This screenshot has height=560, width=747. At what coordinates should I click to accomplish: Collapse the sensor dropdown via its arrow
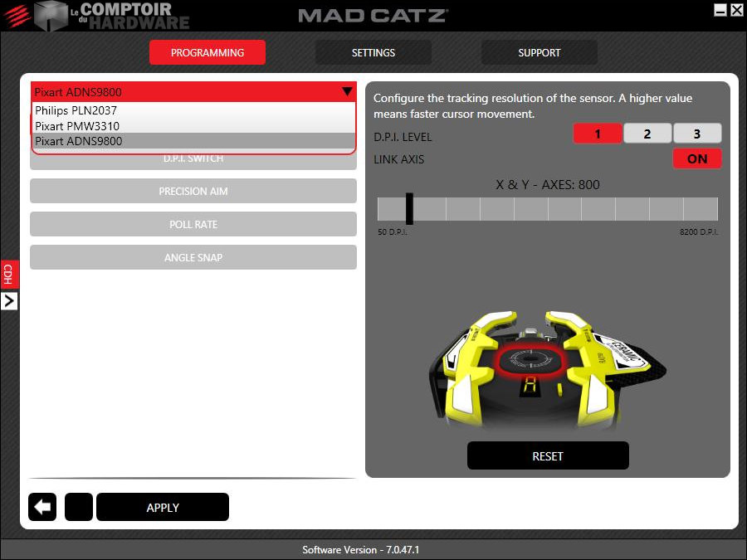tap(346, 92)
